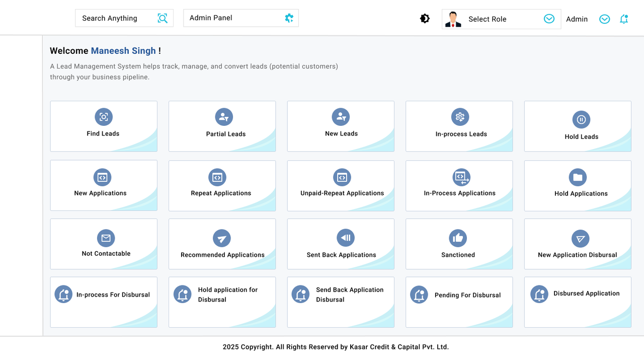Select the Not Contactable card
Screen dimensions: 644x360
(103, 244)
